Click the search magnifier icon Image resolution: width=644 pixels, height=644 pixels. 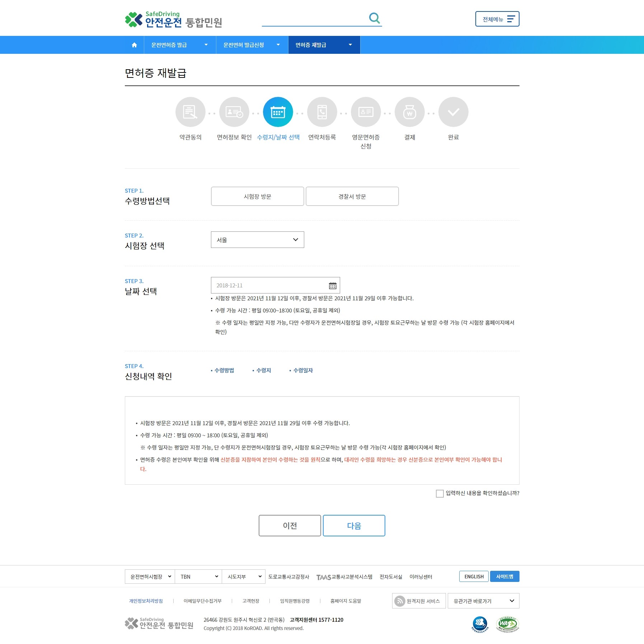pyautogui.click(x=374, y=18)
